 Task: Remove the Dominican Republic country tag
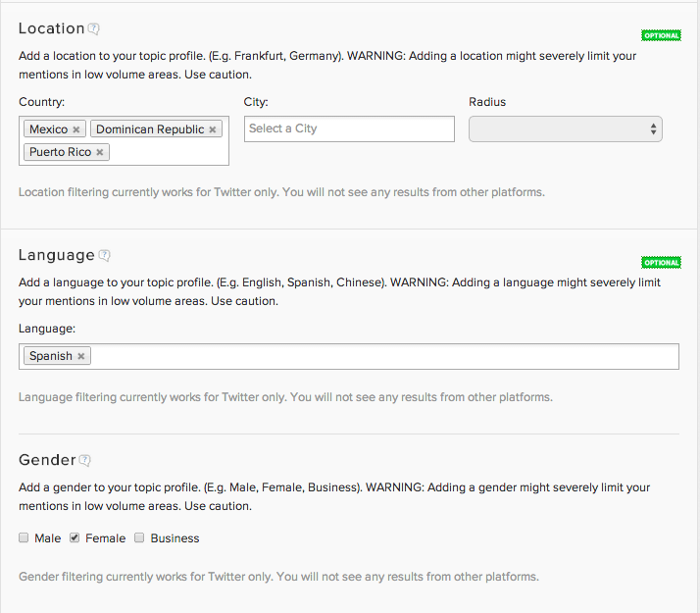213,129
